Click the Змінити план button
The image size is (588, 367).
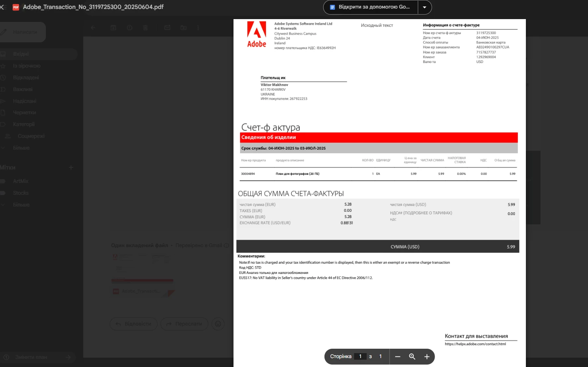[x=37, y=357]
